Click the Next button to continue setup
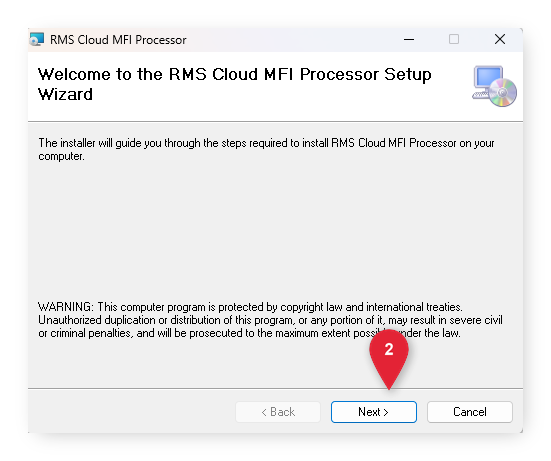 pos(374,411)
